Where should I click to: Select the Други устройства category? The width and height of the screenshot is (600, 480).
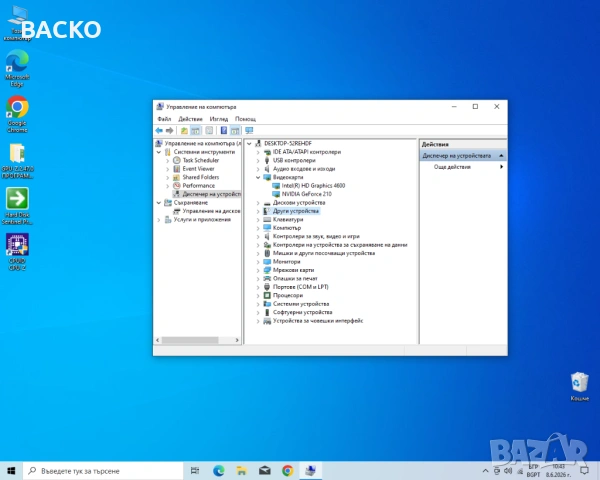pyautogui.click(x=295, y=211)
